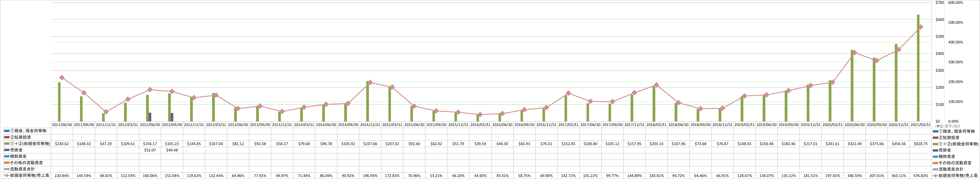Image resolution: width=980 pixels, height=179 pixels.
Task: Select the $49.48 accounts receivable cell
Action: pos(172,150)
